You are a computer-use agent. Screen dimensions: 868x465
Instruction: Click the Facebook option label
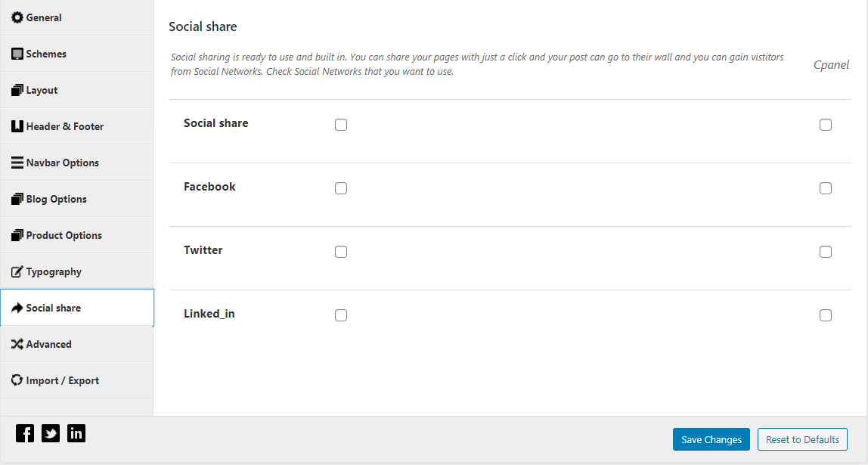[x=209, y=187]
